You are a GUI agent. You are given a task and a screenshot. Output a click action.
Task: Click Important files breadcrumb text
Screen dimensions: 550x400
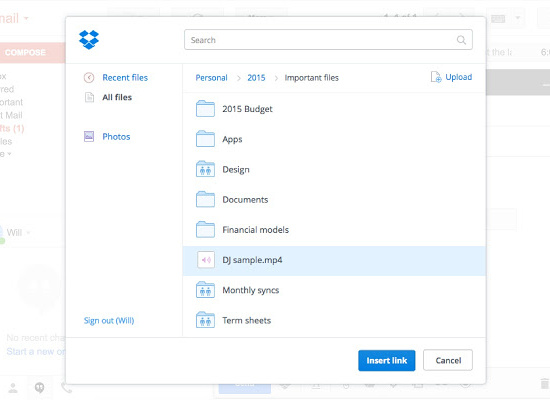click(311, 78)
